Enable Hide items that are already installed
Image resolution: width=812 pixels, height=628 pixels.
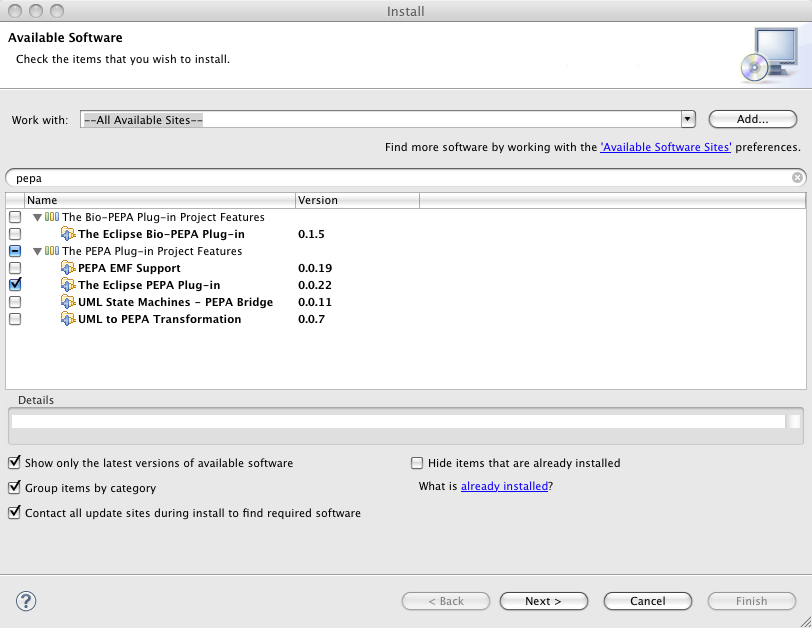point(417,463)
